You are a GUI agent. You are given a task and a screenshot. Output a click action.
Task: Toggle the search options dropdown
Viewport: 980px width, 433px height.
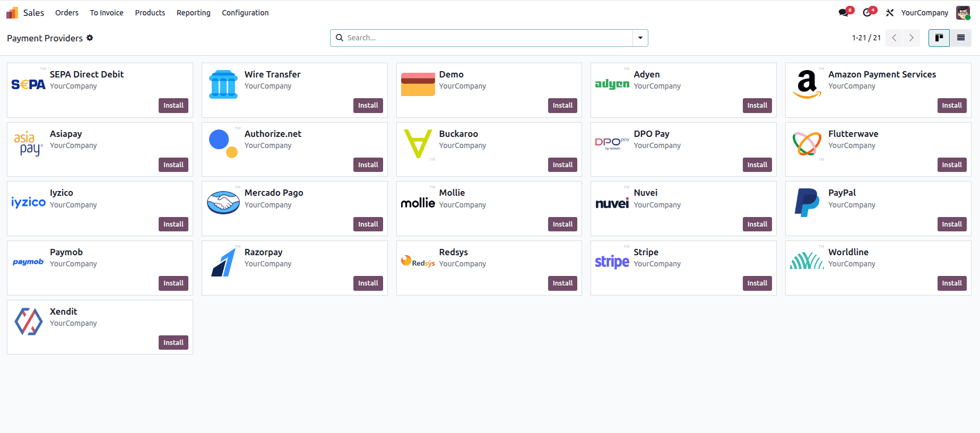coord(640,38)
